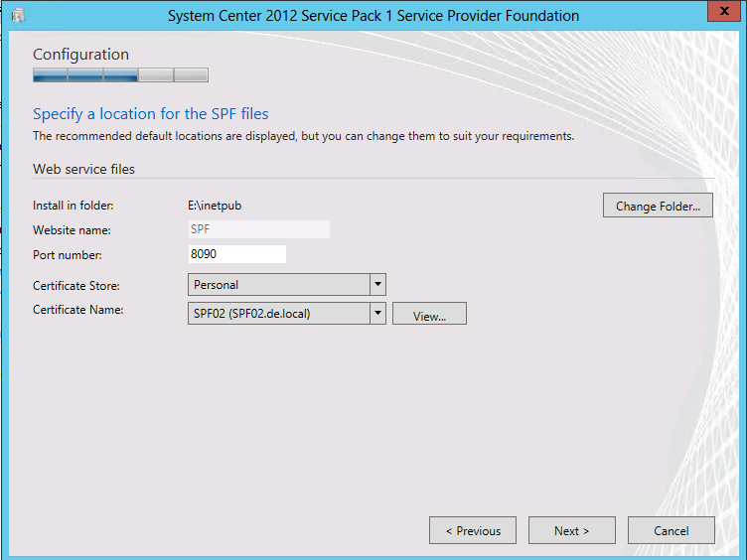Viewport: 747px width, 560px height.
Task: Click the E:\inetpub install folder path
Action: 215,206
